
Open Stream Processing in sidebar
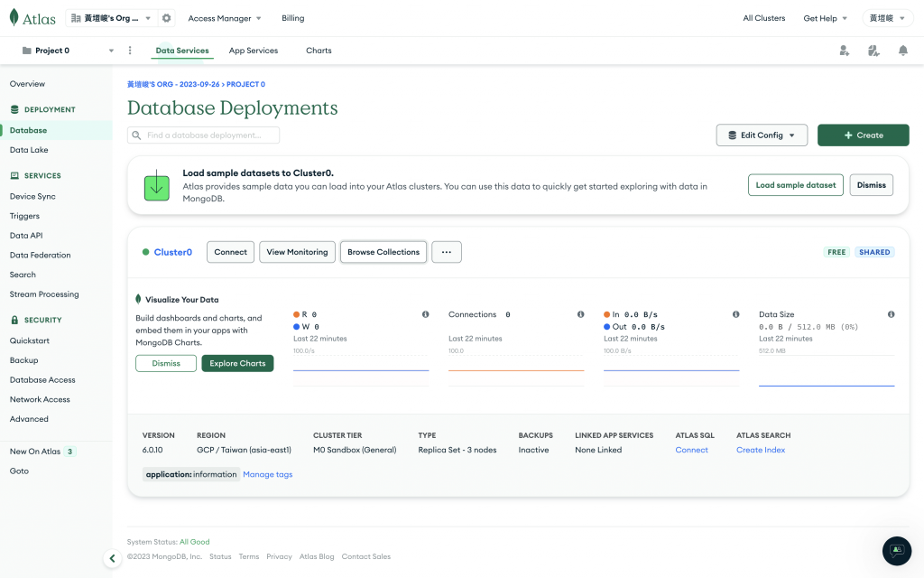44,294
